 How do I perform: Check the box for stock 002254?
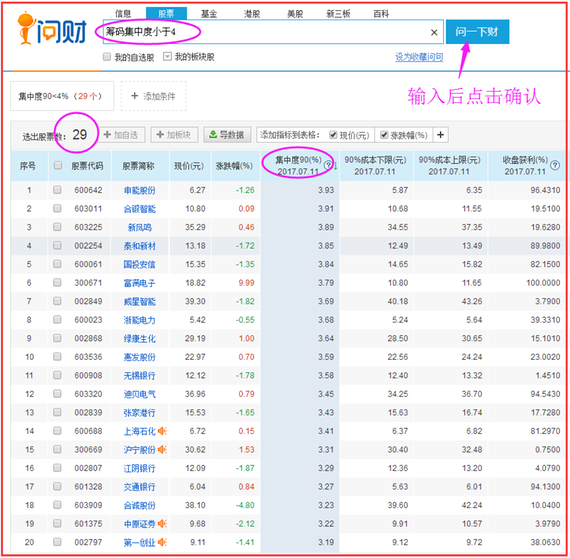[57, 245]
